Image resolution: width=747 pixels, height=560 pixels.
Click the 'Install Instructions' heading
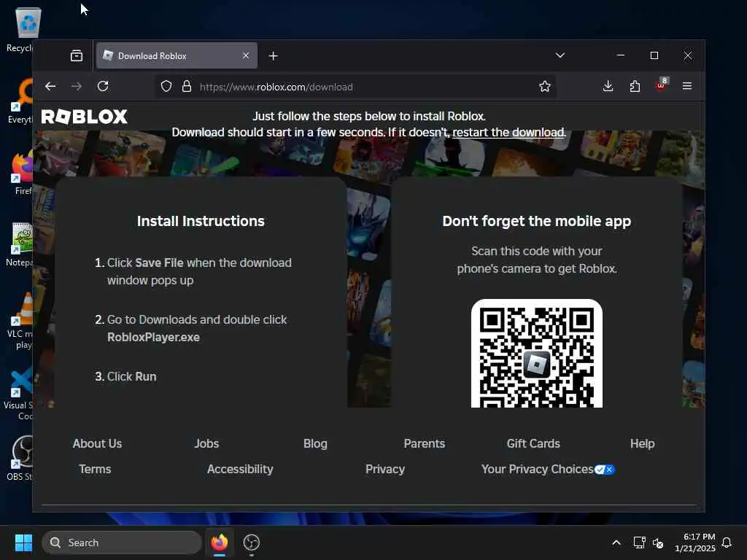tap(201, 221)
